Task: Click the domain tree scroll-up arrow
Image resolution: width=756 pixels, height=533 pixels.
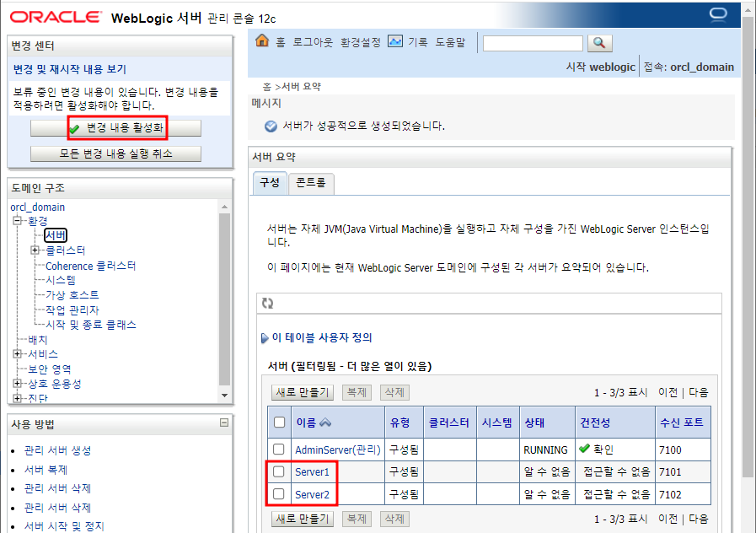Action: (225, 207)
